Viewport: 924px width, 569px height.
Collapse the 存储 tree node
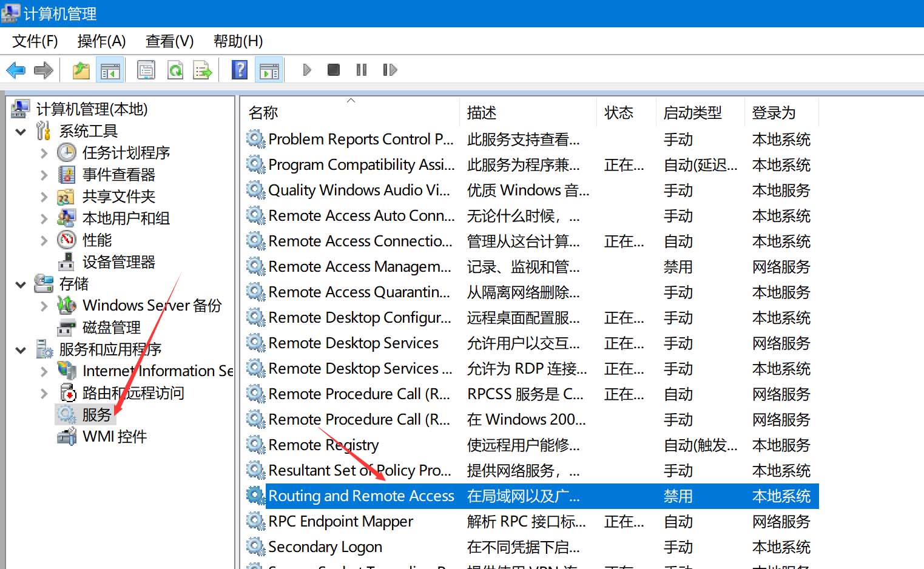click(x=21, y=284)
